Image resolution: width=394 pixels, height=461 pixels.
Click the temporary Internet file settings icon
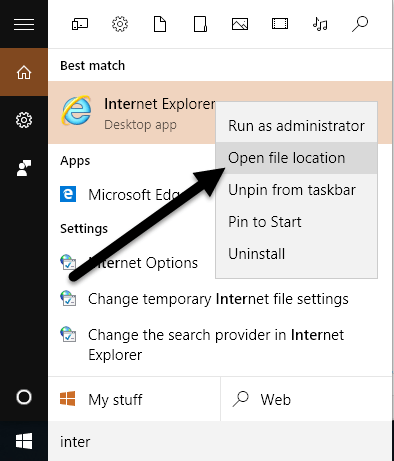click(x=68, y=298)
